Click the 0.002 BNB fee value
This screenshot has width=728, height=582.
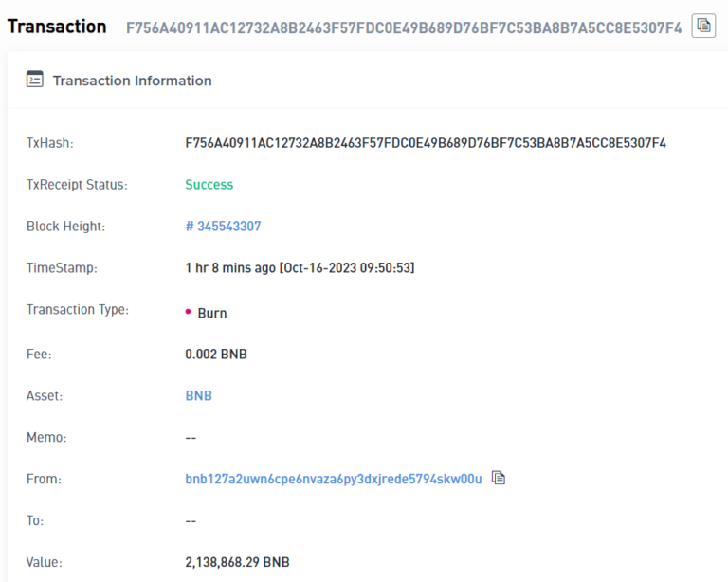pyautogui.click(x=216, y=355)
